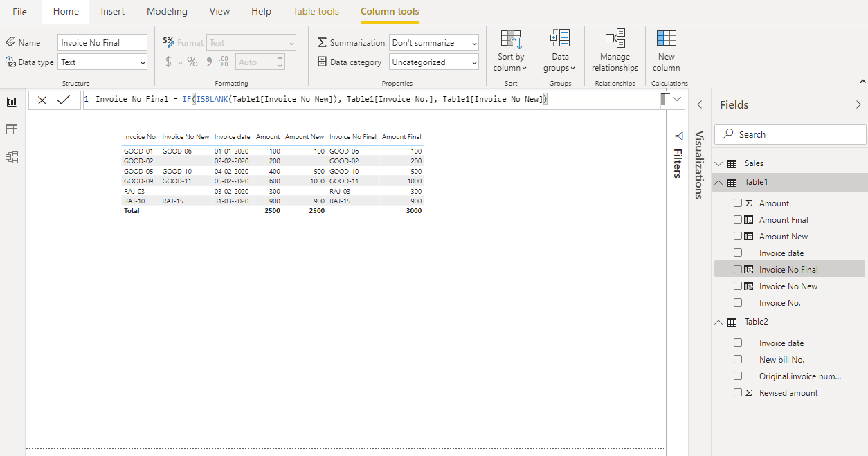Click the Invoice No Final column header
Image resolution: width=868 pixels, height=456 pixels.
353,137
